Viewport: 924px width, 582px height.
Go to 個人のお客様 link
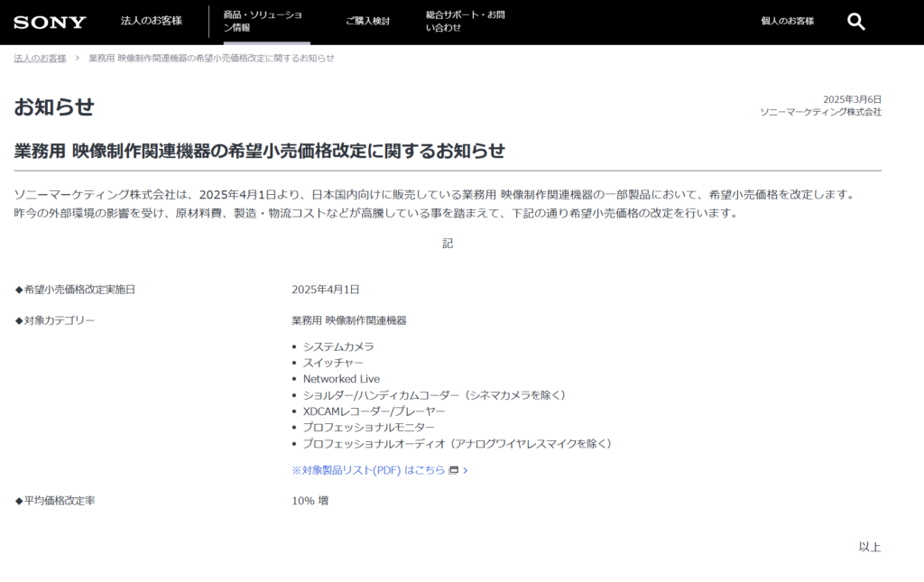(x=787, y=22)
